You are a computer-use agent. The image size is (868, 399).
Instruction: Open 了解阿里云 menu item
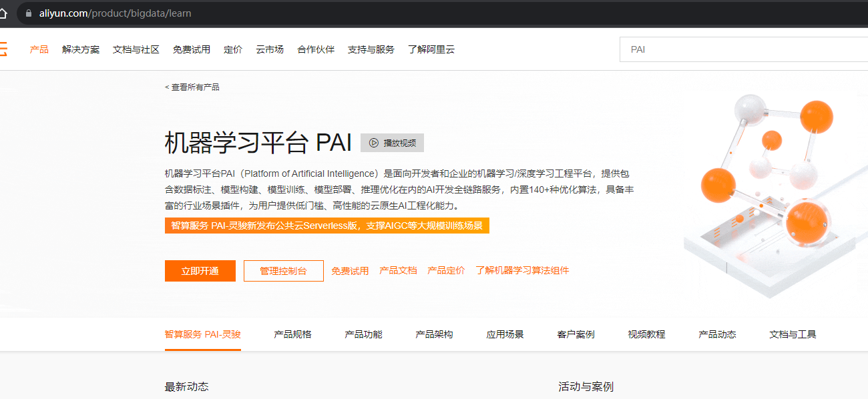pyautogui.click(x=431, y=49)
